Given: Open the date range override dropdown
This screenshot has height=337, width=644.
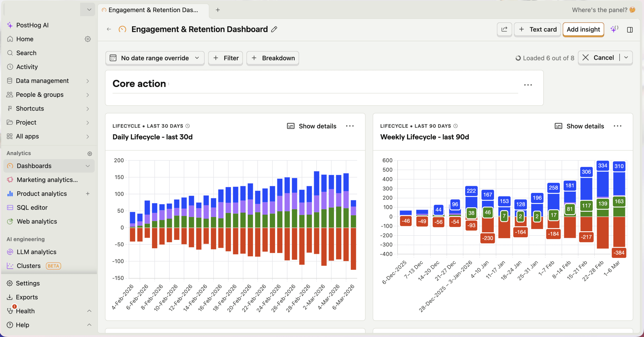Looking at the screenshot, I should [x=155, y=58].
